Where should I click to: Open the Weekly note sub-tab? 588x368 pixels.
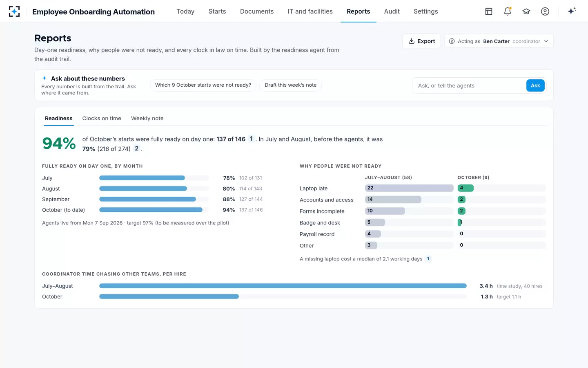coord(147,119)
